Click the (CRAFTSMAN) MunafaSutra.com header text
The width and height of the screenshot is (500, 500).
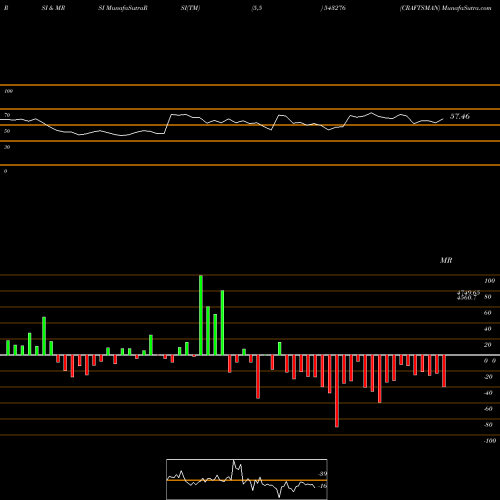446,8
